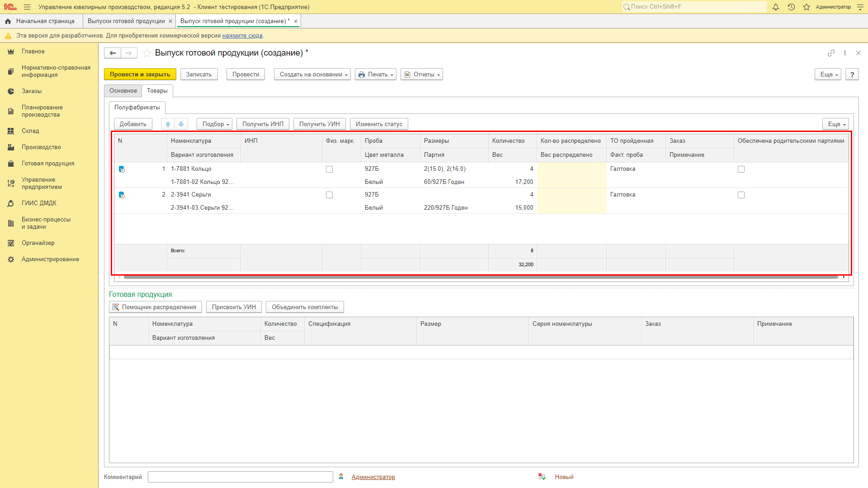The height and width of the screenshot is (488, 868).
Task: Expand the Отчеты dropdown
Action: point(422,75)
